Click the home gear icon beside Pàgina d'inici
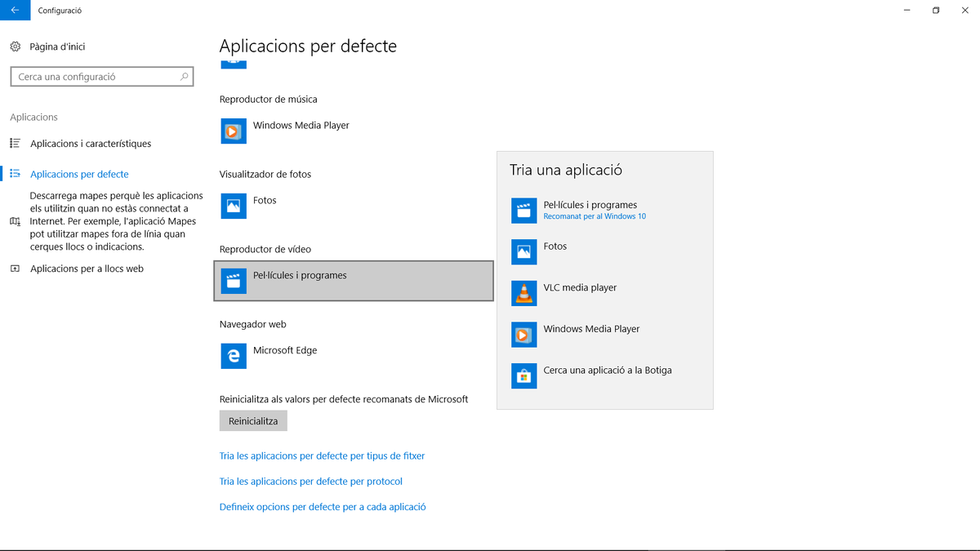Viewport: 980px width, 551px height. (15, 47)
